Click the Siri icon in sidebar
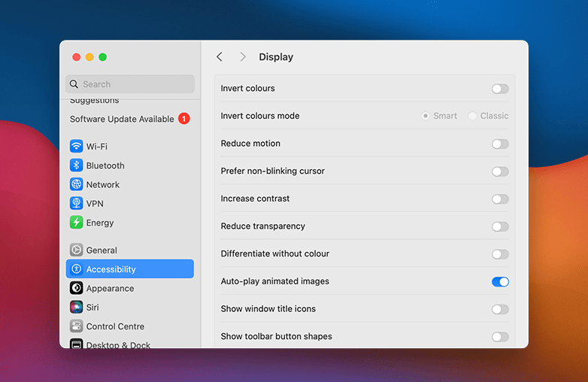The width and height of the screenshot is (588, 382). (76, 308)
